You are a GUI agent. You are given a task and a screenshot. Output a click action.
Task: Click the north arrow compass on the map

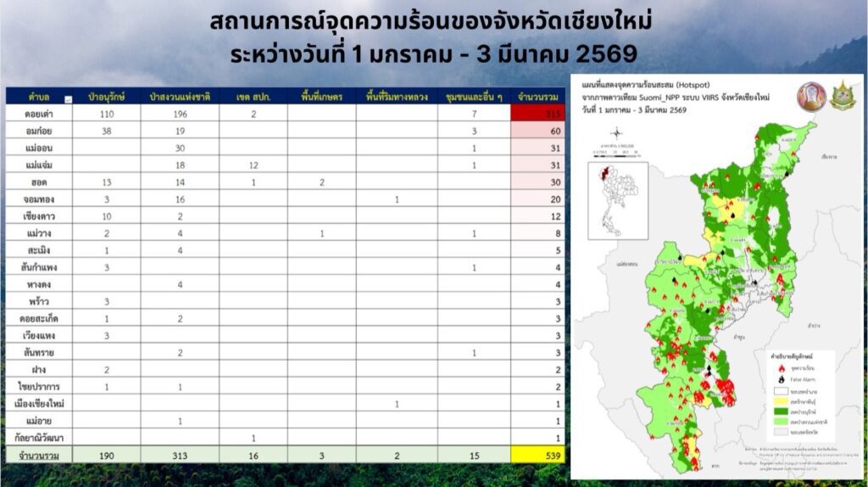click(x=617, y=135)
